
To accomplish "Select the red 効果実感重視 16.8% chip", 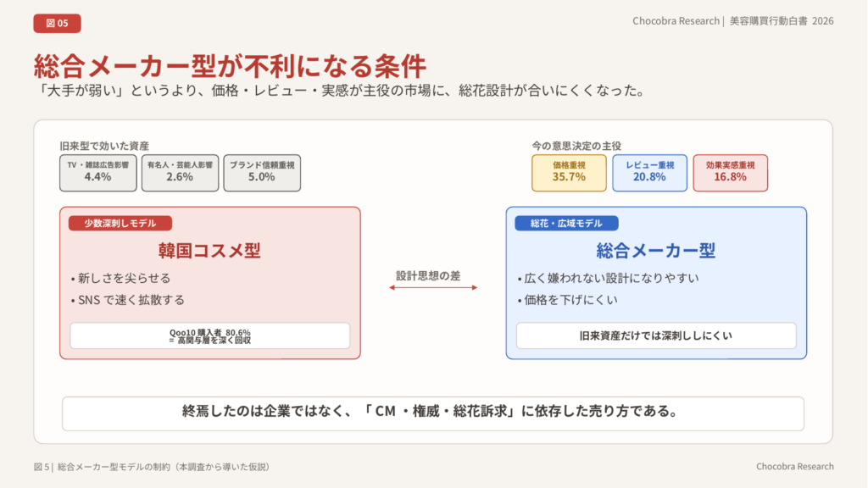I will pyautogui.click(x=730, y=173).
